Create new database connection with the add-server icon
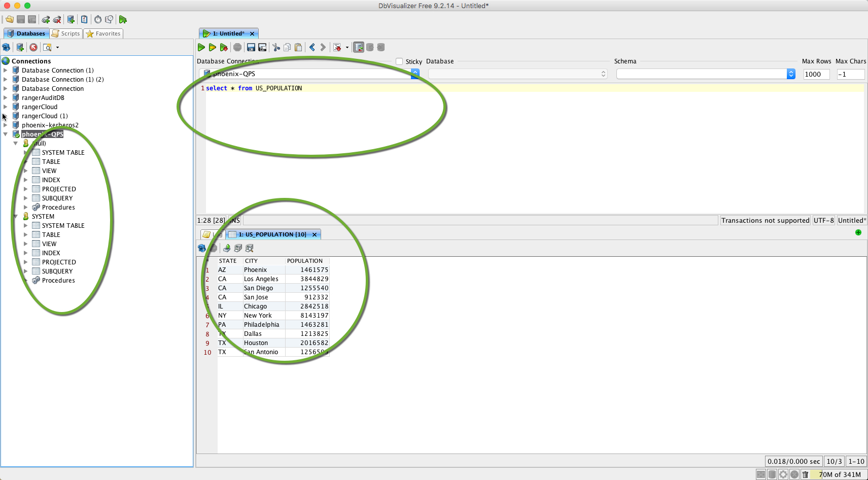 pyautogui.click(x=20, y=47)
